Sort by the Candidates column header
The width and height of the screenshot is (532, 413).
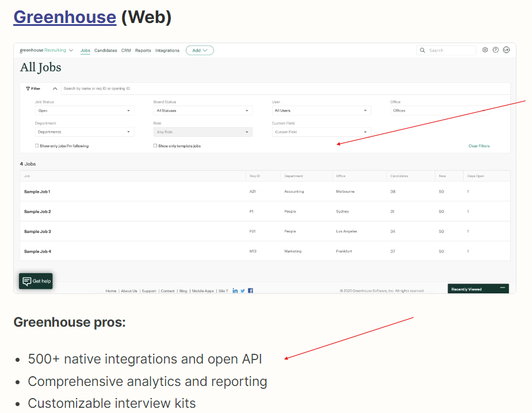[x=399, y=176]
